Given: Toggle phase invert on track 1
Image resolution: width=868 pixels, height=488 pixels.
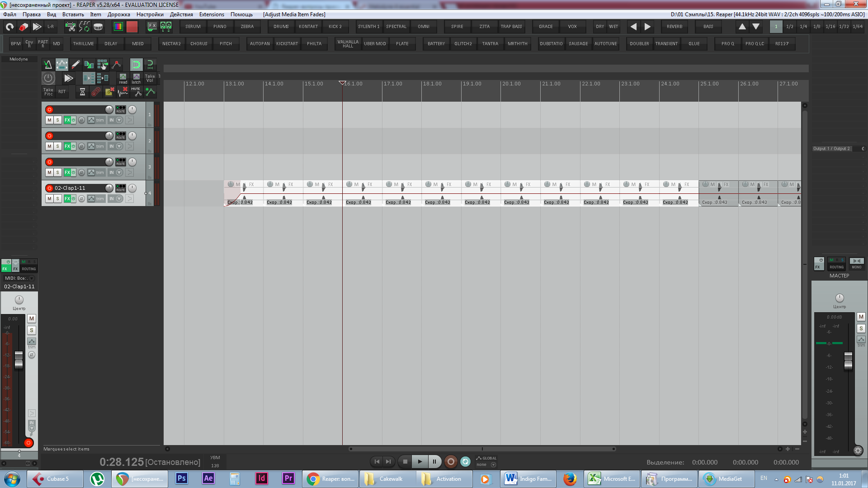Looking at the screenshot, I should click(x=81, y=120).
